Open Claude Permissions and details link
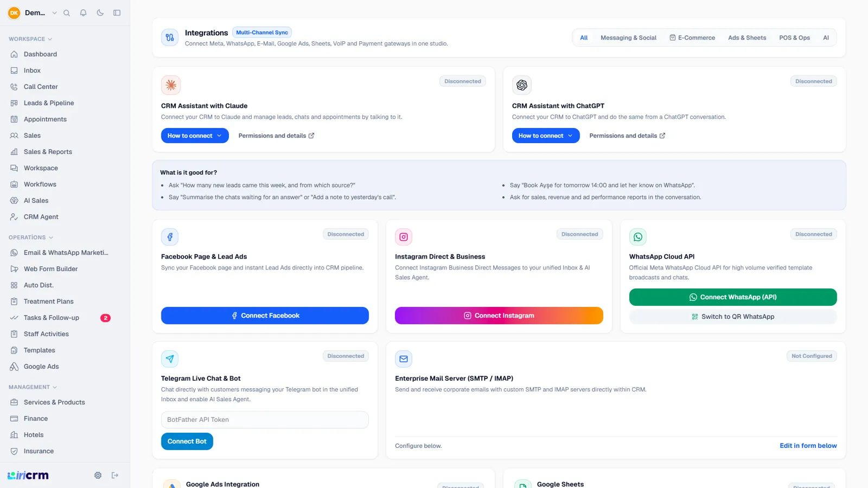Image resolution: width=868 pixels, height=488 pixels. [276, 136]
